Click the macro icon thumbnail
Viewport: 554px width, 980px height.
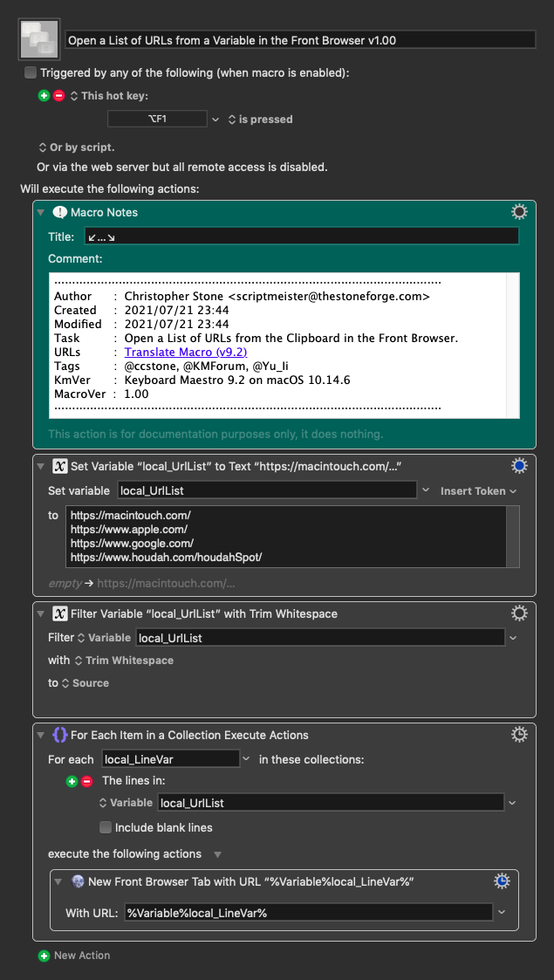click(40, 40)
